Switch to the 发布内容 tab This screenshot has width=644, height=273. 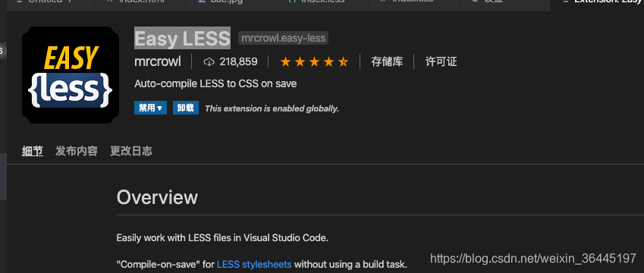77,151
